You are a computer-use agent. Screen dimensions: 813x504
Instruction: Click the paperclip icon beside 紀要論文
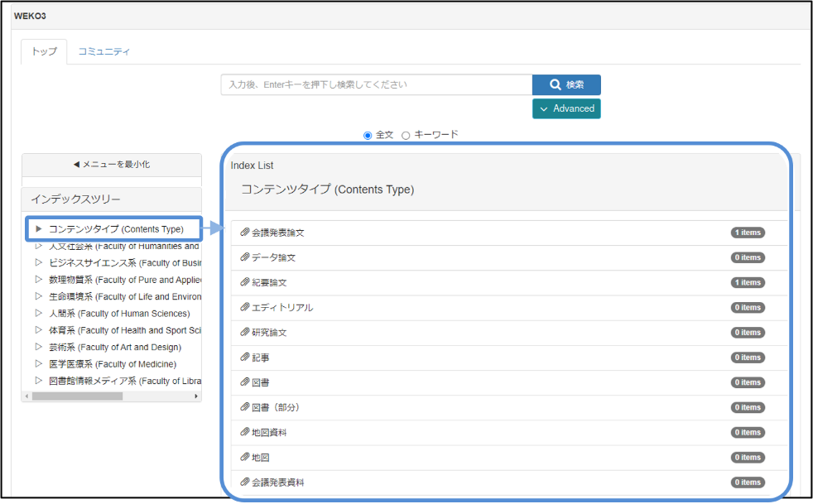245,282
